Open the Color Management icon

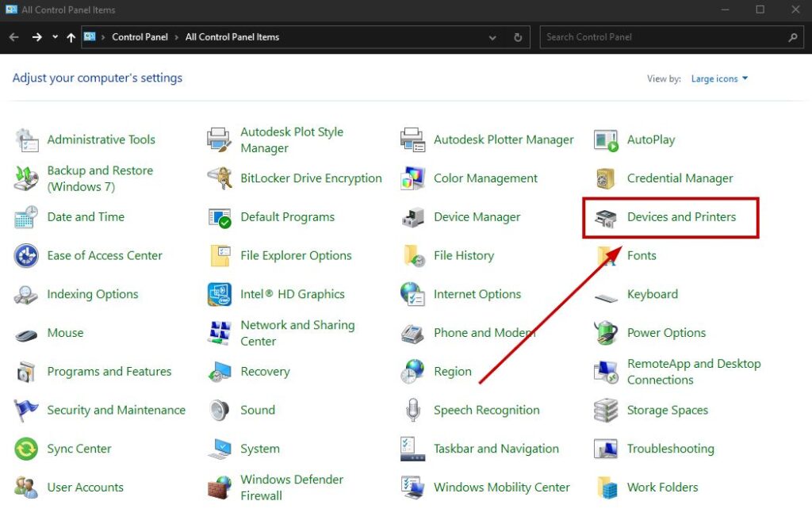(413, 178)
